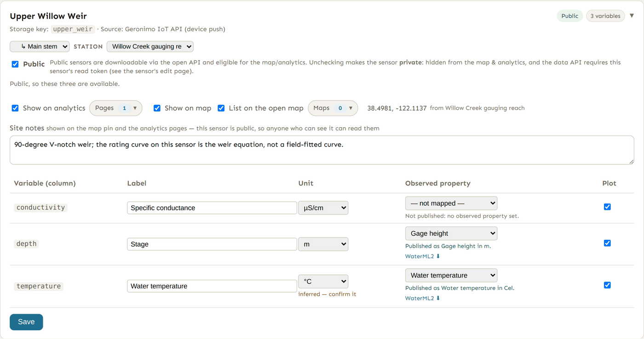Viewport: 644px width, 339px height.
Task: Open the Gage height property dropdown
Action: 451,233
